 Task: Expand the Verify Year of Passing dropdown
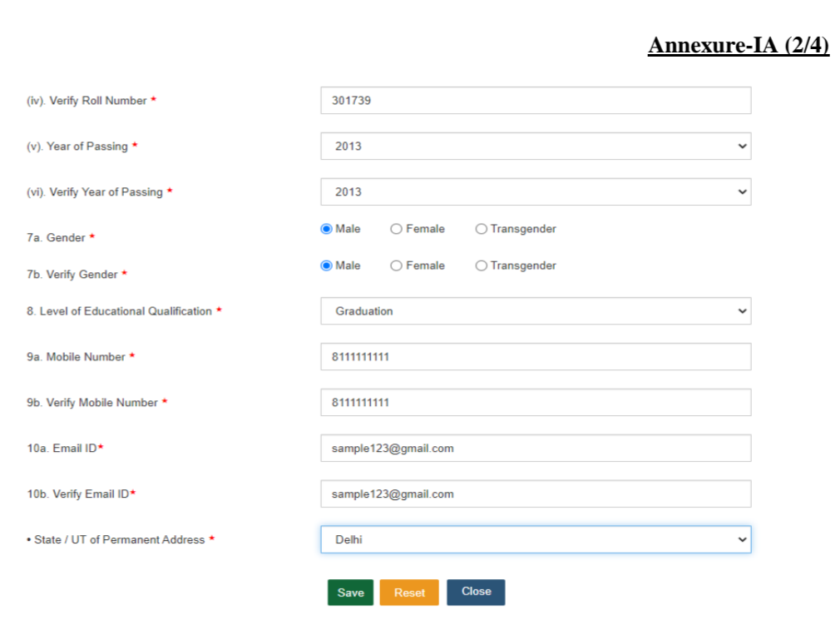point(536,192)
